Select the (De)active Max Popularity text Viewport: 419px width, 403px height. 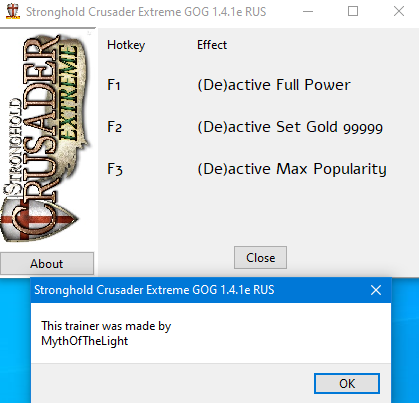tap(292, 169)
